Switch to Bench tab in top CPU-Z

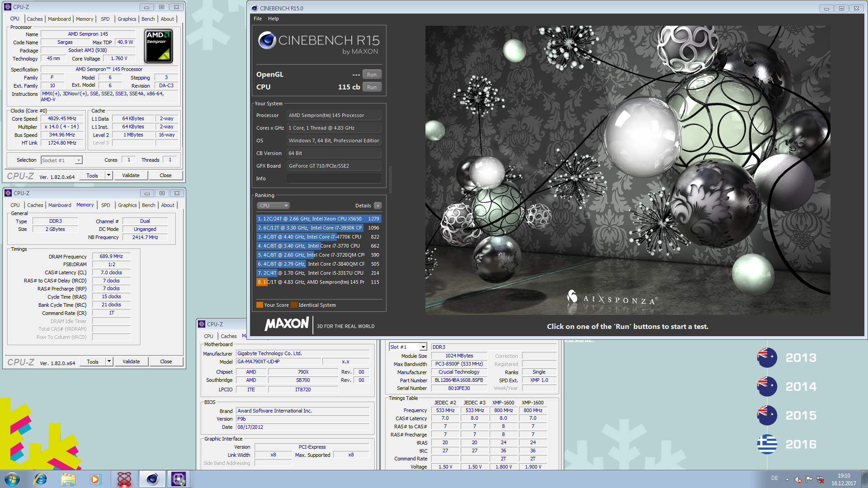click(x=148, y=19)
